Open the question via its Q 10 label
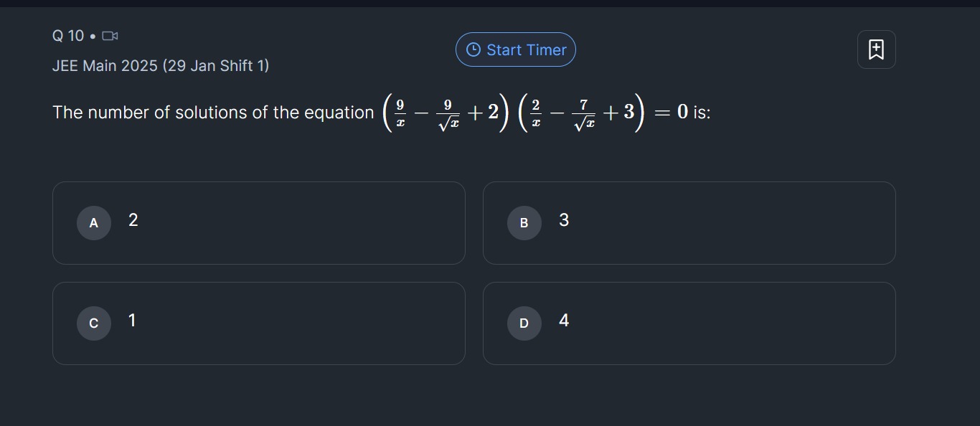 (68, 35)
